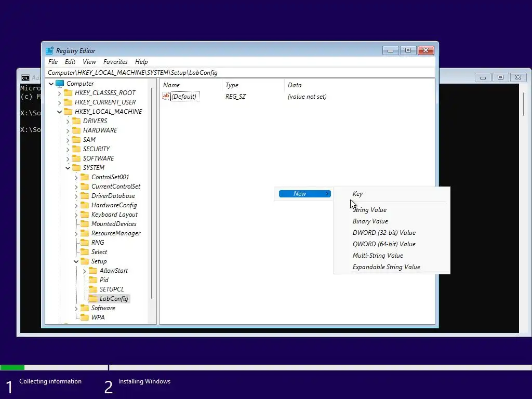Click the tree pane vertical scrollbar
Screen dimensions: 532x399
pos(152,193)
